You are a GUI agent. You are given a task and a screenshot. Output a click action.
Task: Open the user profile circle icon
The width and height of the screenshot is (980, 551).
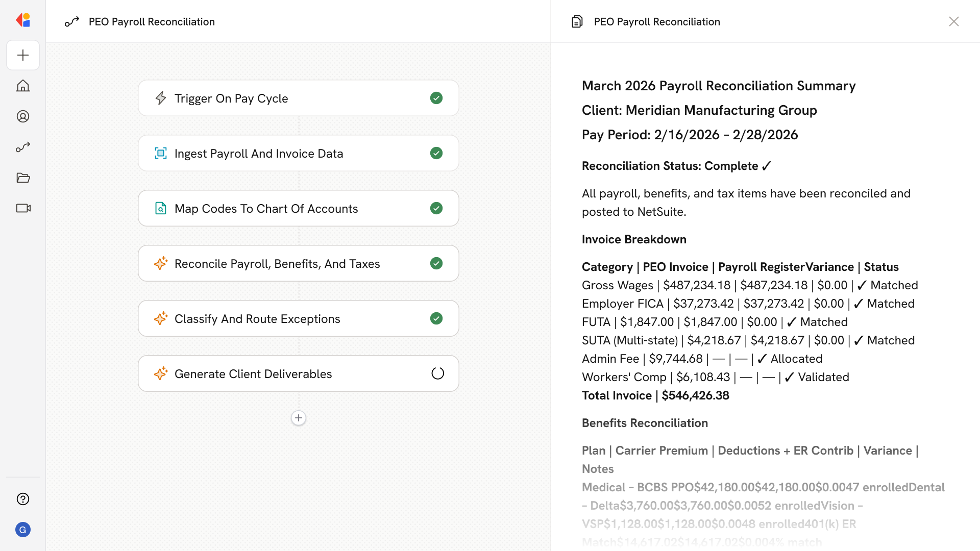pos(23,116)
